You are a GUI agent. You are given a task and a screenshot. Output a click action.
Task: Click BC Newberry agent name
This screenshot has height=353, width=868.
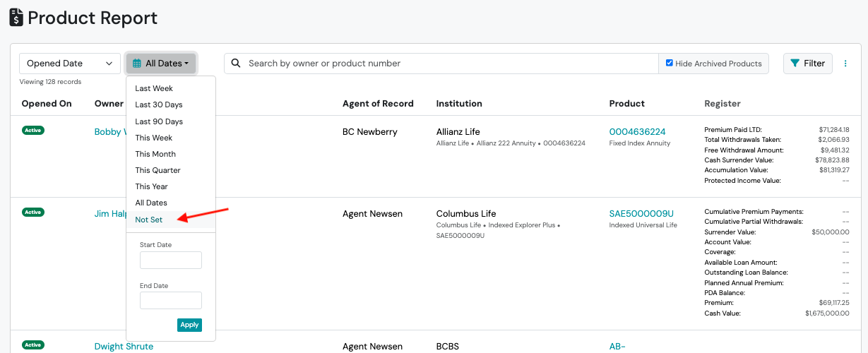(x=370, y=132)
